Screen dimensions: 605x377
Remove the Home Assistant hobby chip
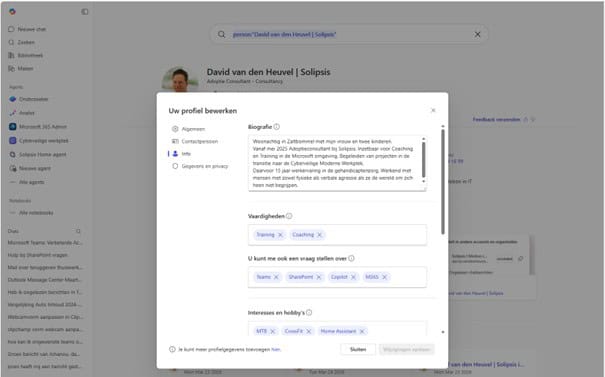tap(362, 331)
